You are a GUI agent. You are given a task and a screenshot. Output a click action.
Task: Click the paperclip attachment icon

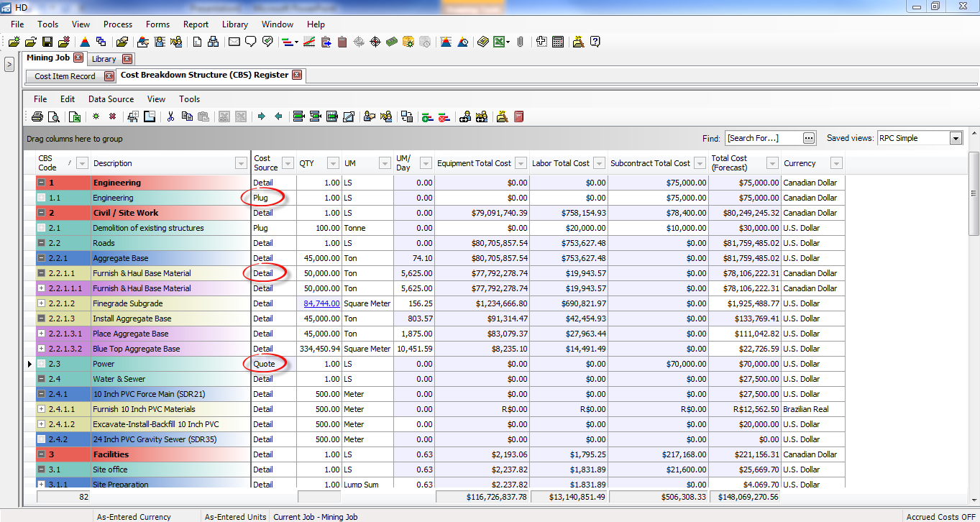tap(519, 42)
